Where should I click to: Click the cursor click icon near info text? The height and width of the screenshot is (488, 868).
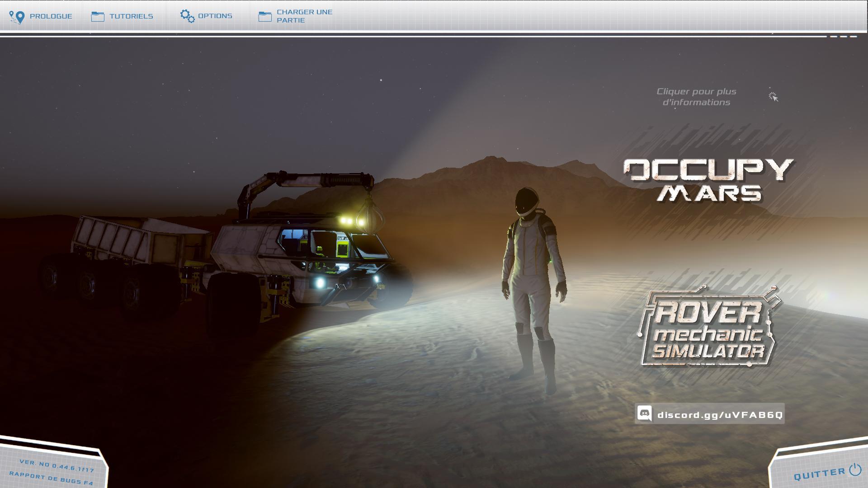click(773, 97)
